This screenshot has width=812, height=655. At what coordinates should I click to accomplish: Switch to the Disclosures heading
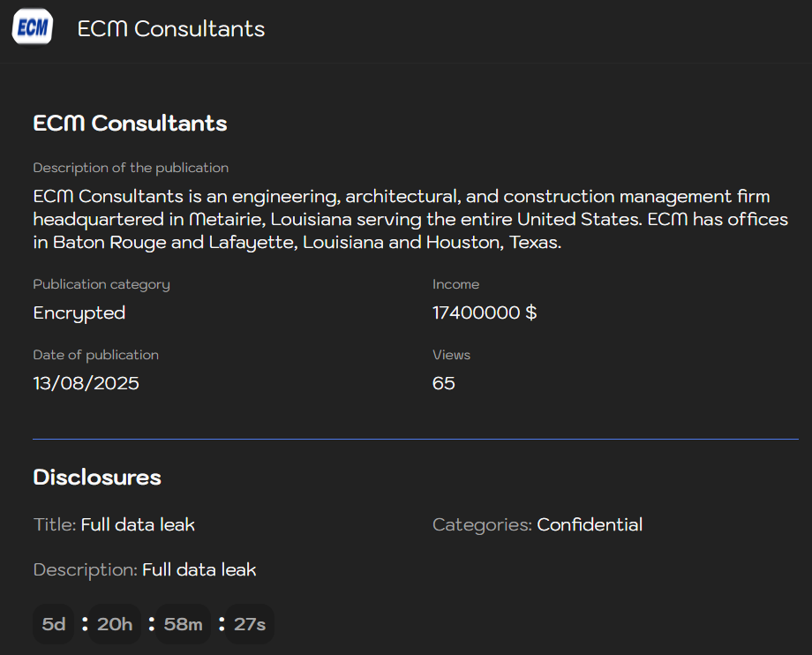point(96,477)
